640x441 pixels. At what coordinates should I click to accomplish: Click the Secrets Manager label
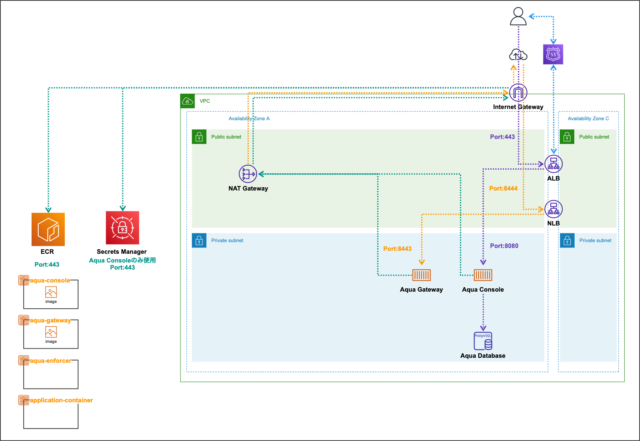[122, 252]
